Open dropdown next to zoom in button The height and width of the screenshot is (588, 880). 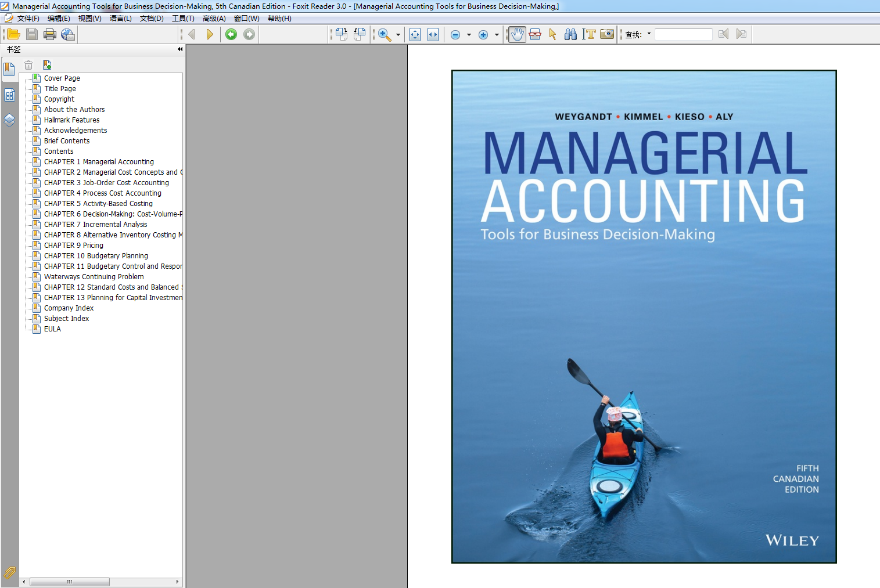pos(497,35)
